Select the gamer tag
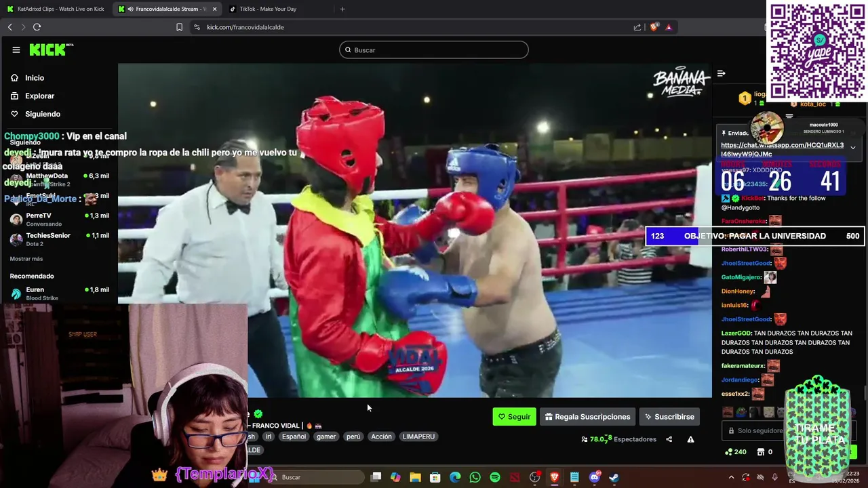 [x=326, y=436]
